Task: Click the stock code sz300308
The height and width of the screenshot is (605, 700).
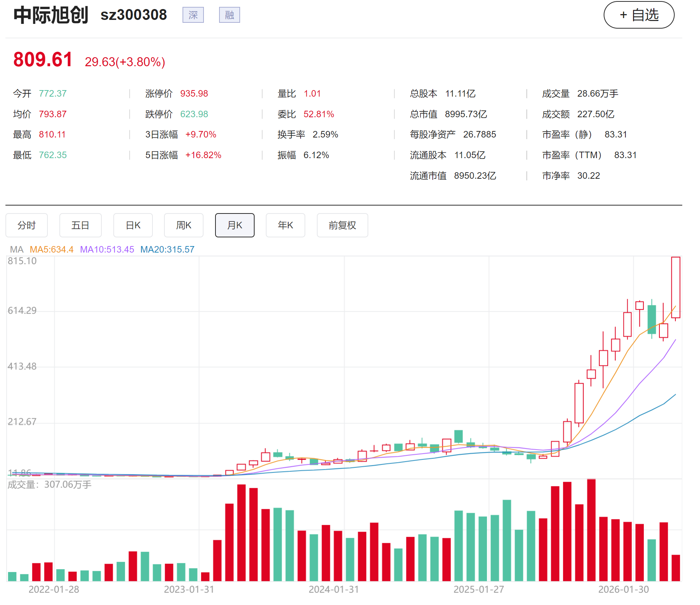Action: tap(134, 15)
